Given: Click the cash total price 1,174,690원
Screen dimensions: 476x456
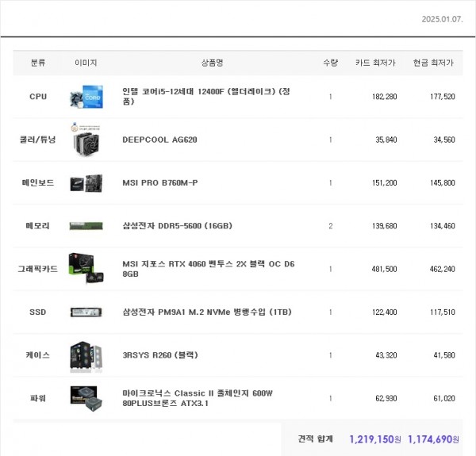Looking at the screenshot, I should (x=433, y=439).
